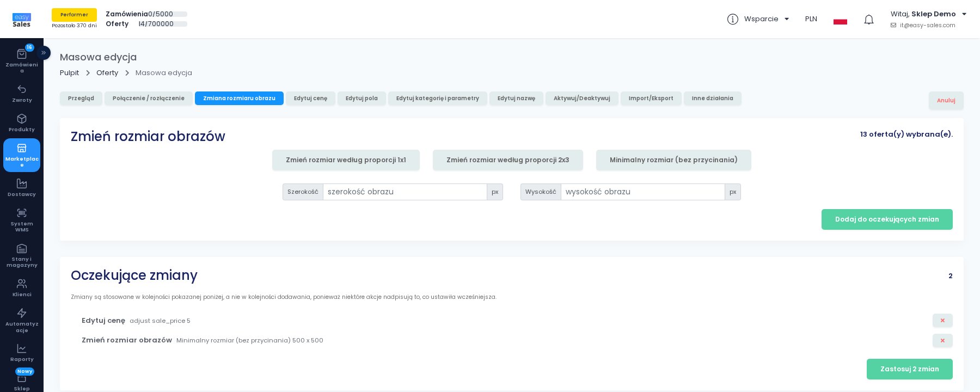Click Zastosuj 2 zmian button
This screenshot has height=392, width=980.
tap(910, 369)
